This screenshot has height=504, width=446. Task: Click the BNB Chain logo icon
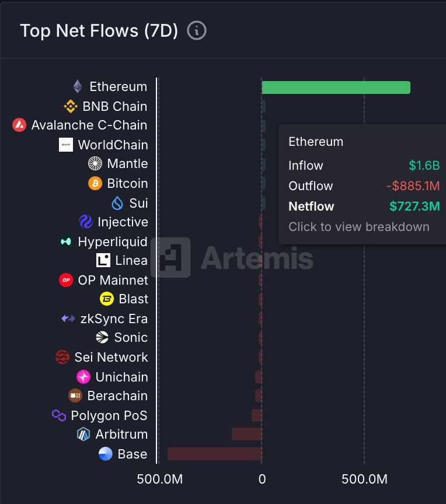click(71, 106)
